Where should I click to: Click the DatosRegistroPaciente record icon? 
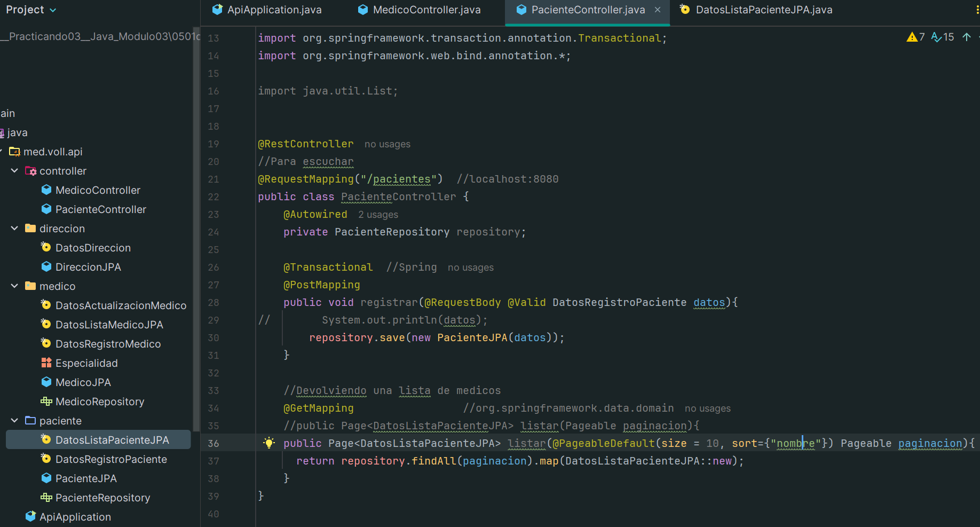tap(46, 459)
